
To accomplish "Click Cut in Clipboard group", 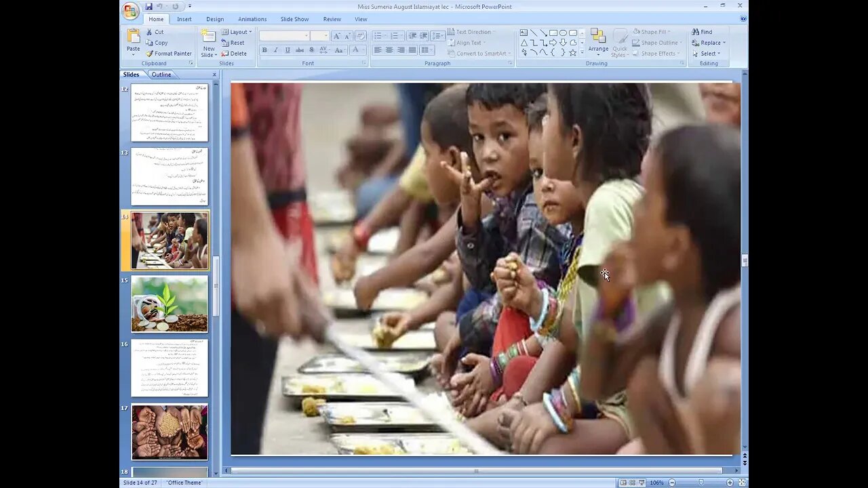I will pos(155,32).
